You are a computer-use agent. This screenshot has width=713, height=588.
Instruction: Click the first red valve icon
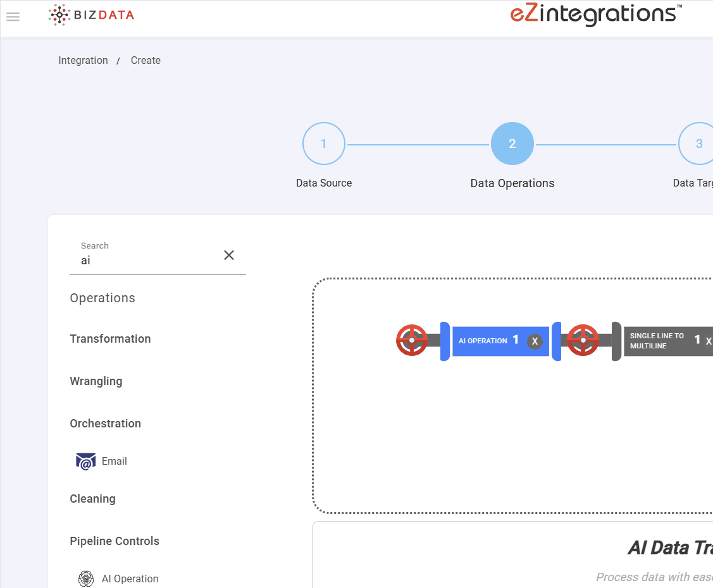[412, 340]
